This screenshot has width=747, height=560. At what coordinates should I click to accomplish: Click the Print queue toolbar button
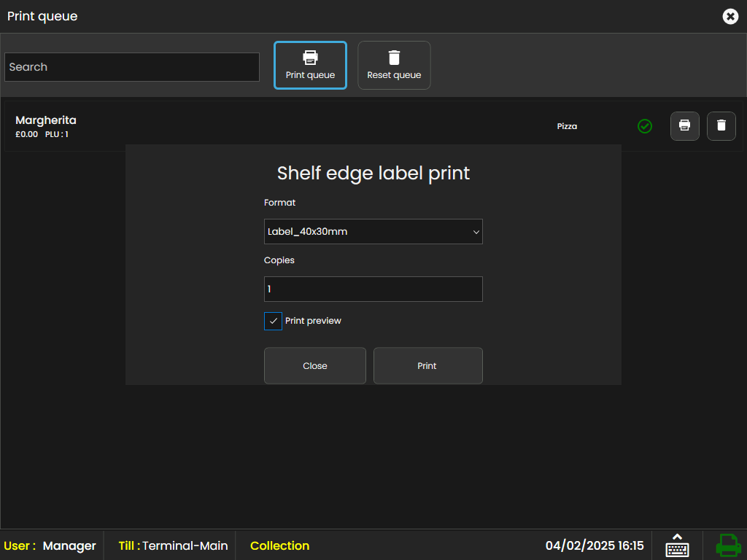[310, 66]
